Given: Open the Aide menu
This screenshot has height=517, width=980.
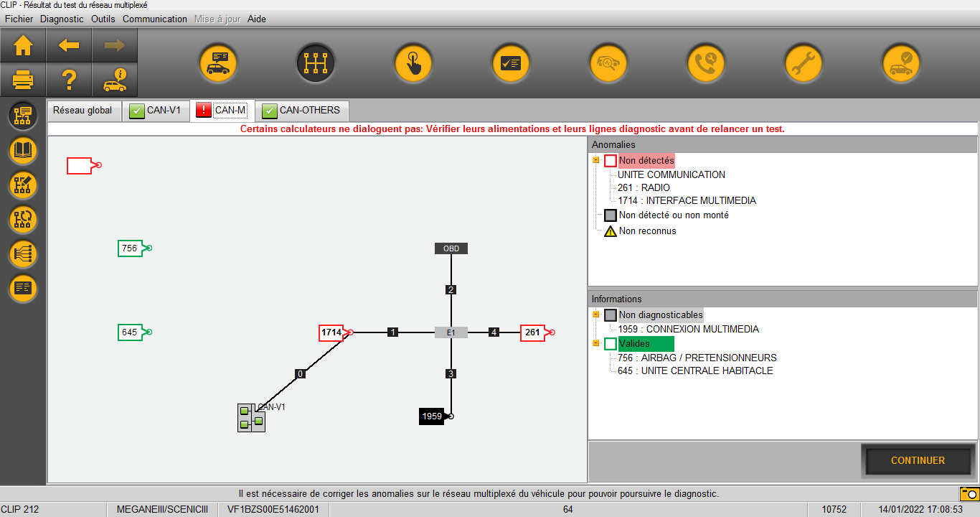Looking at the screenshot, I should (257, 19).
